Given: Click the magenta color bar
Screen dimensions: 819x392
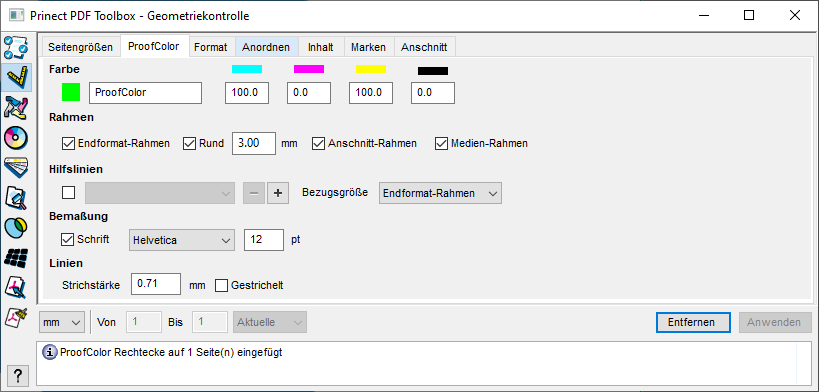Looking at the screenshot, I should coord(309,69).
